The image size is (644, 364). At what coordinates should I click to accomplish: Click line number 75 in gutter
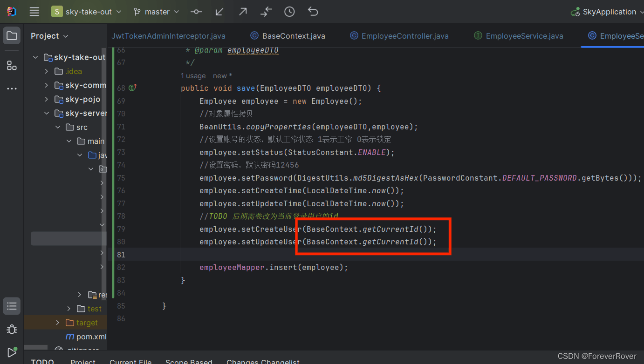click(x=121, y=178)
